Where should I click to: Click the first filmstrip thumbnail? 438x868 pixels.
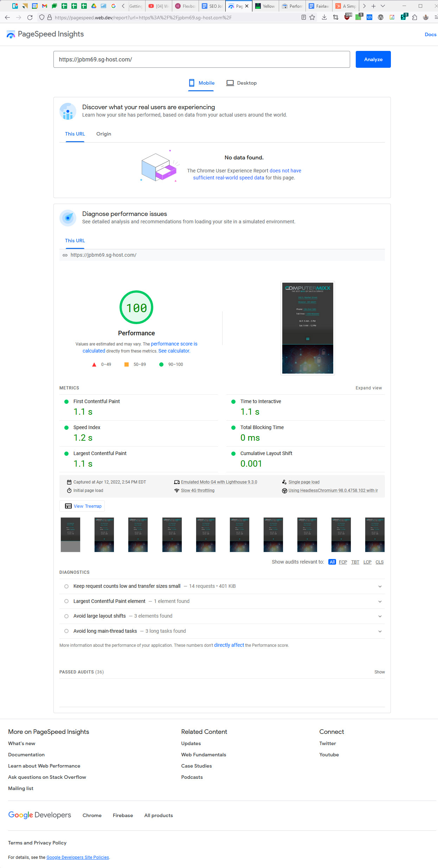(x=70, y=534)
